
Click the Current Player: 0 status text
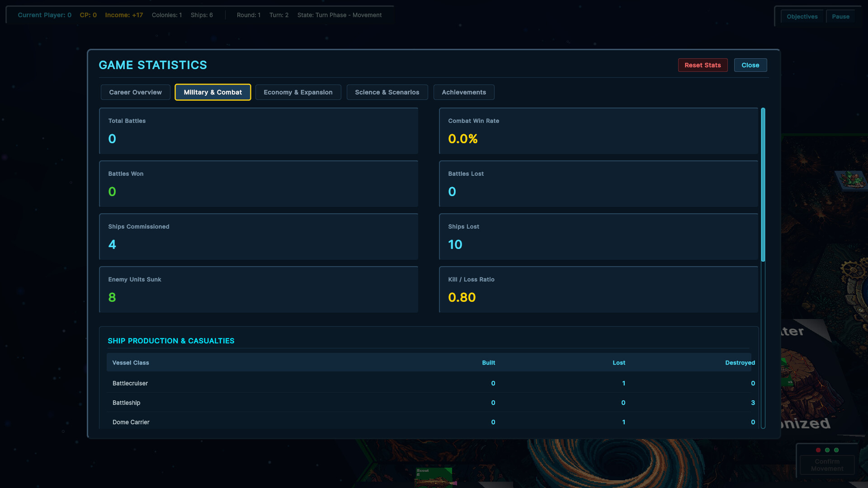(x=44, y=15)
